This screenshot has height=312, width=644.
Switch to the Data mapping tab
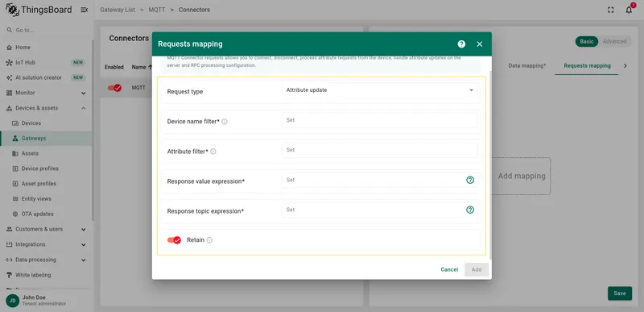(x=527, y=66)
